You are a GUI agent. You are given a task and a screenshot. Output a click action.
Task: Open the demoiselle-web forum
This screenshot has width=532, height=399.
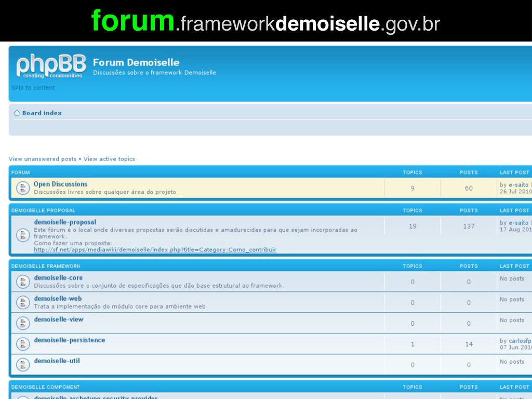coord(58,299)
